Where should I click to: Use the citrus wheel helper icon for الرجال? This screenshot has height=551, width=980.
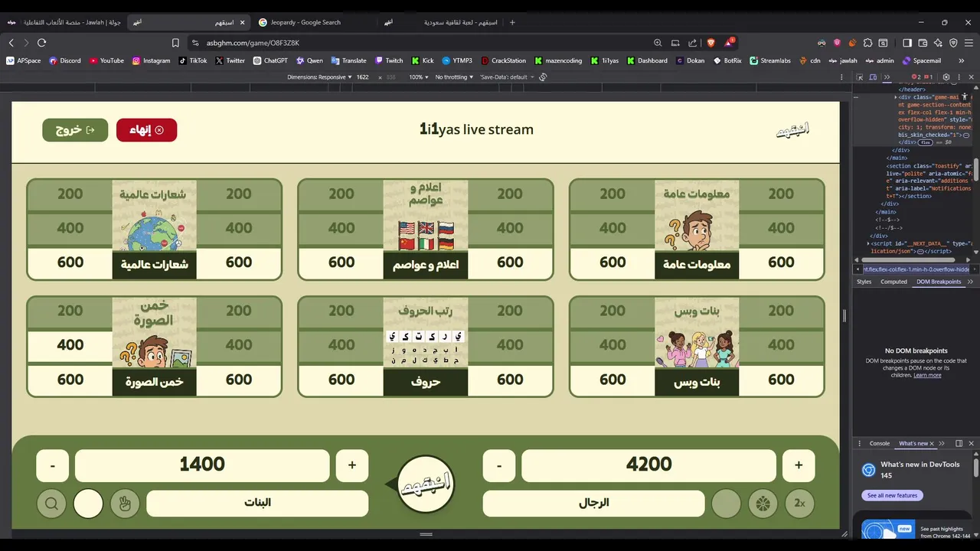point(763,504)
